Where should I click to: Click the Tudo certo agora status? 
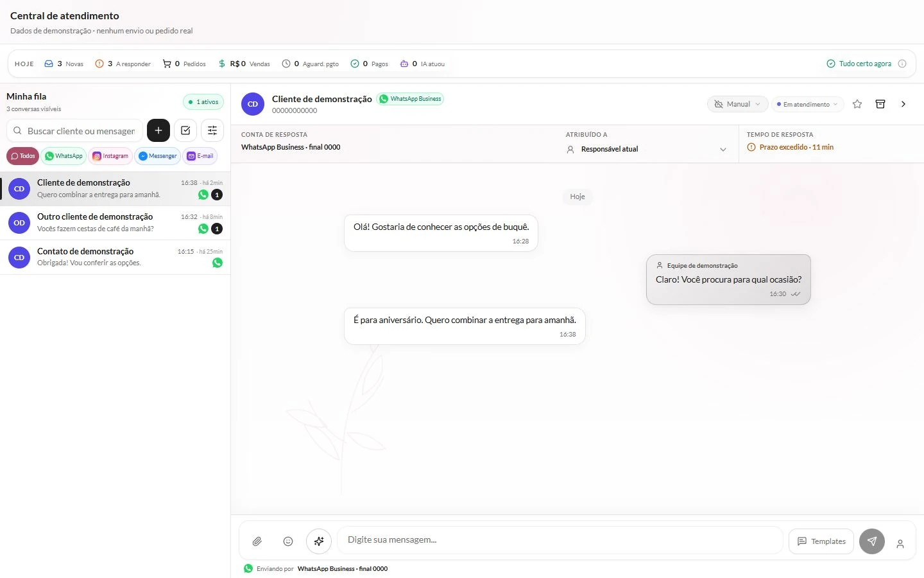[x=859, y=64]
